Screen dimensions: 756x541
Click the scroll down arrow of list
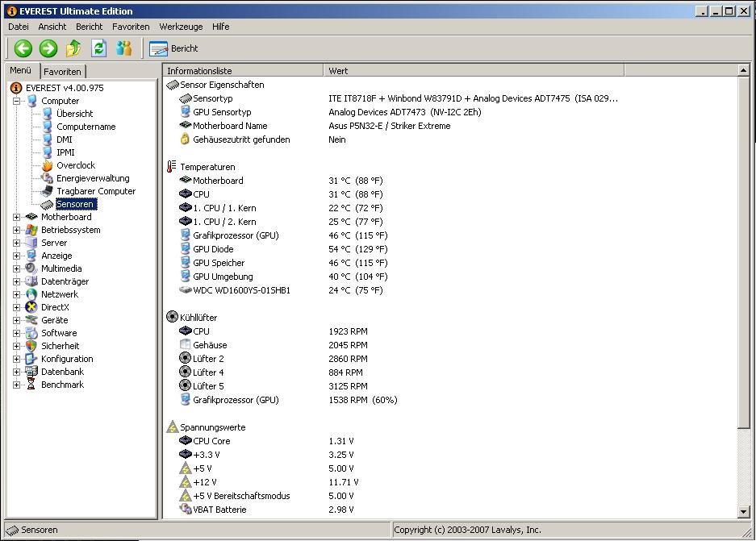click(x=743, y=512)
